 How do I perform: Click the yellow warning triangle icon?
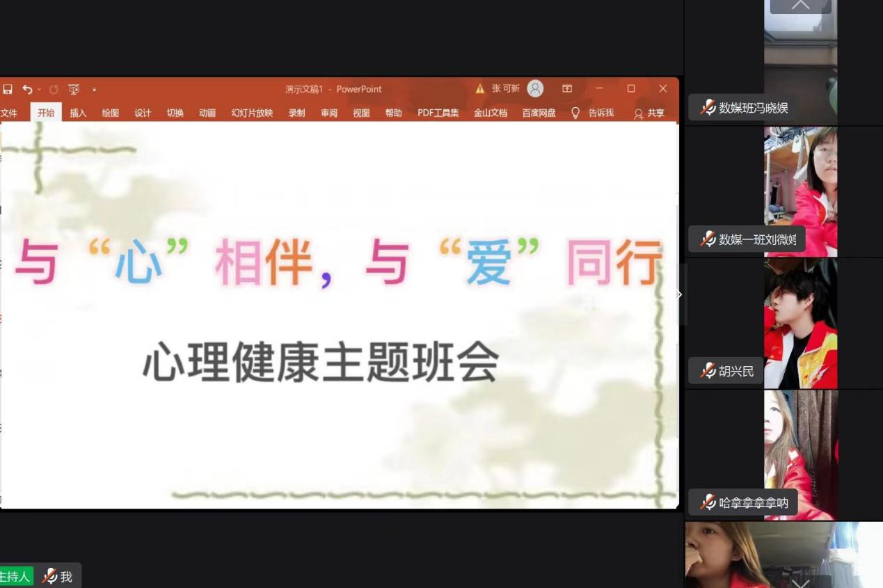[x=480, y=88]
